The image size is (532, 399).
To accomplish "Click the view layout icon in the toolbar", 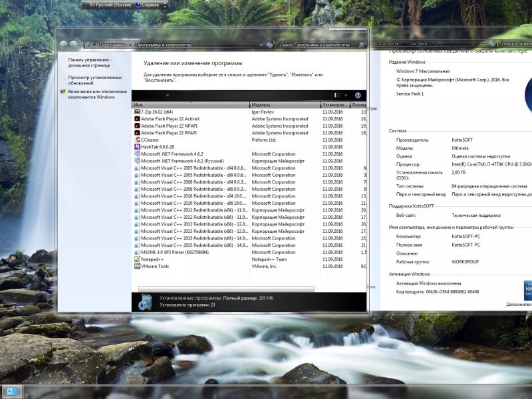I will pyautogui.click(x=337, y=95).
